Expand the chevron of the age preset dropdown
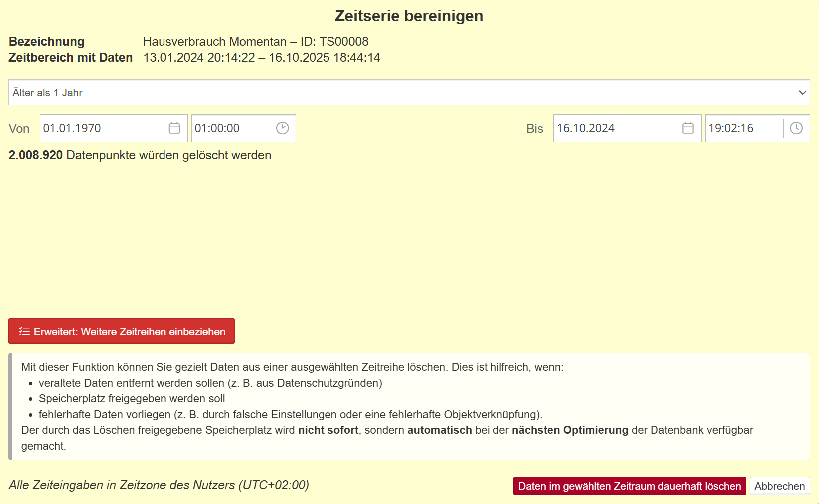Screen dimensions: 819x504 point(802,93)
